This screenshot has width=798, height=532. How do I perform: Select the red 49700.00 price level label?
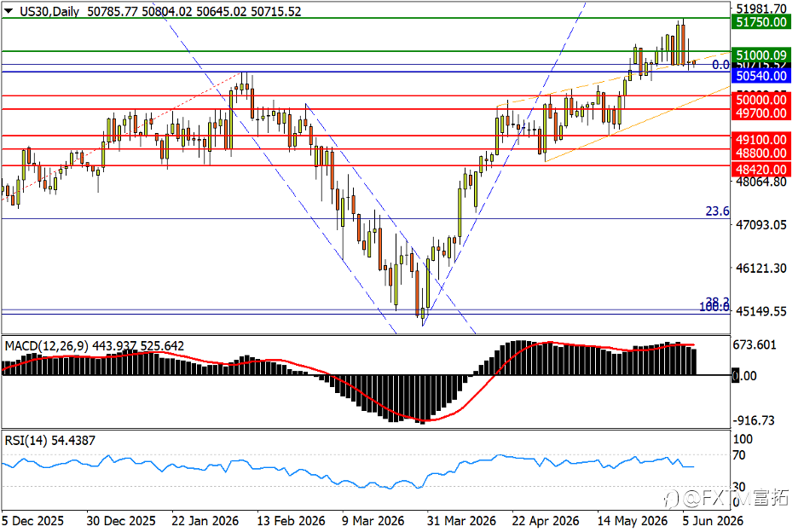click(760, 113)
